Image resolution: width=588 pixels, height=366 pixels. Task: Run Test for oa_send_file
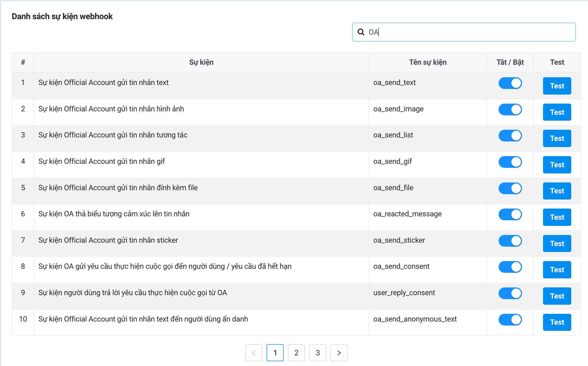[557, 191]
